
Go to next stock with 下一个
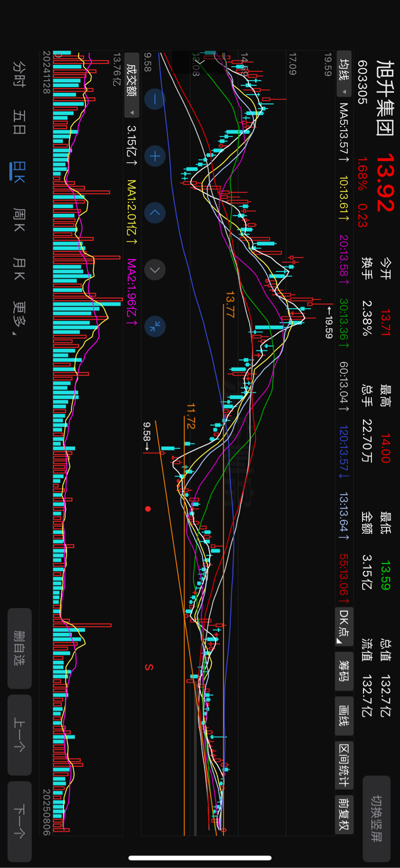(19, 821)
